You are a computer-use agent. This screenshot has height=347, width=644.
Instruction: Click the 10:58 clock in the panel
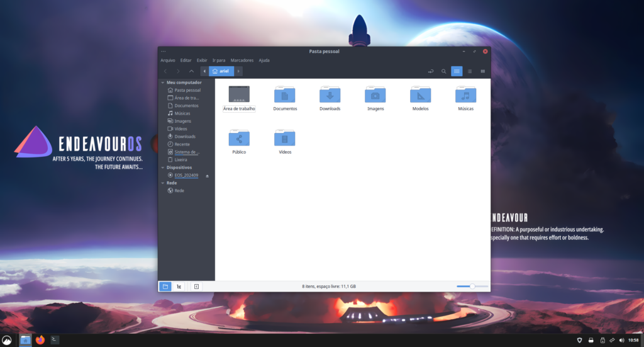633,340
